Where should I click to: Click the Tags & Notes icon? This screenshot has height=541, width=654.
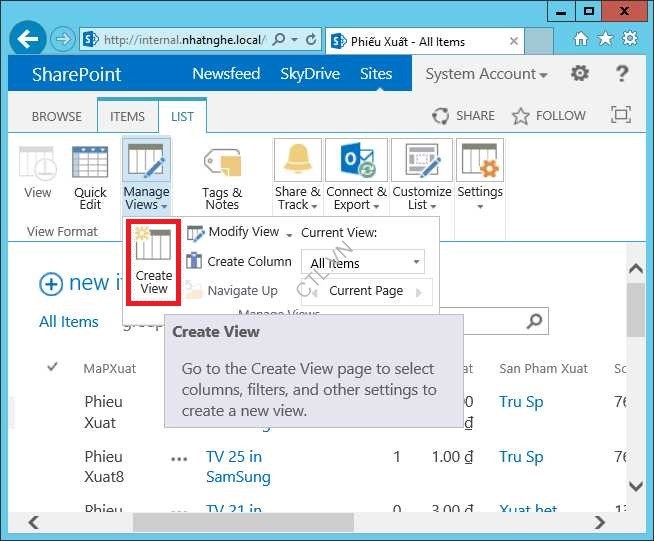point(222,177)
